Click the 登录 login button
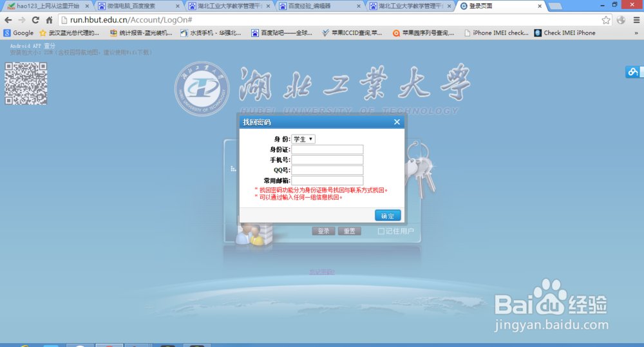 324,231
